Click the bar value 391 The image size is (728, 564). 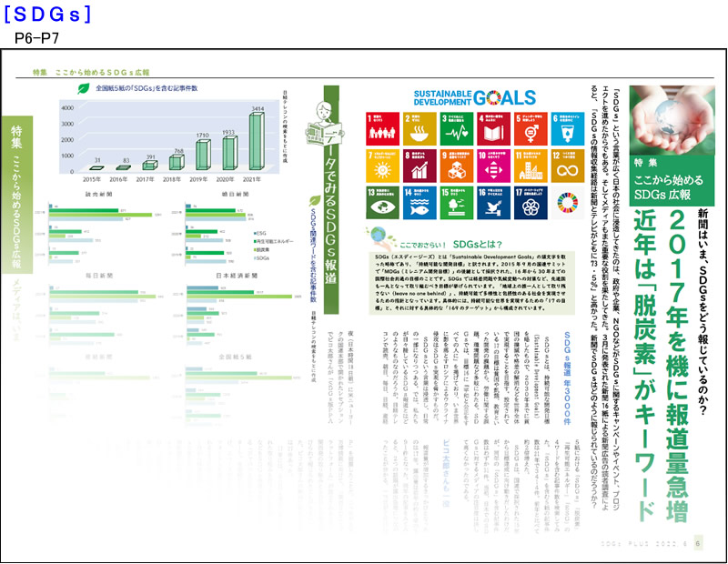point(151,156)
